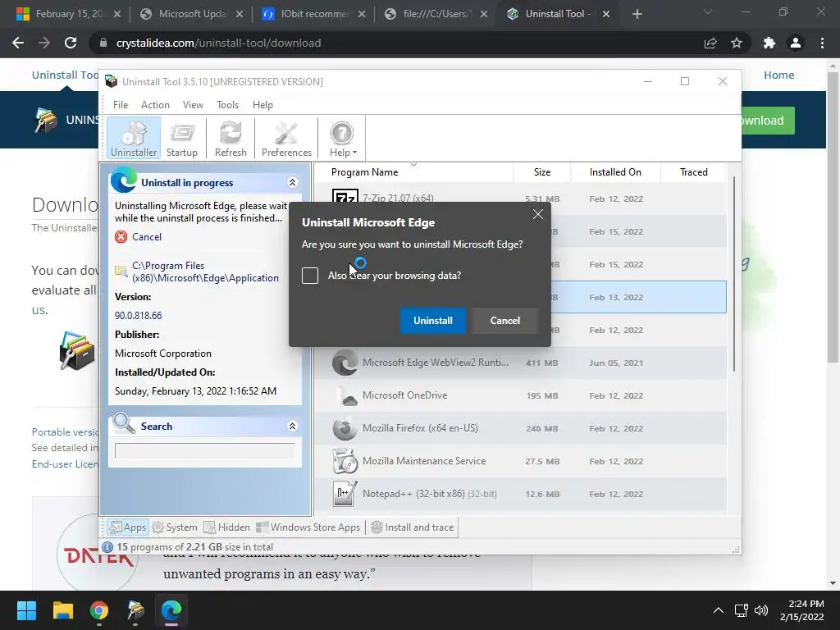Open the Action menu

coord(155,105)
